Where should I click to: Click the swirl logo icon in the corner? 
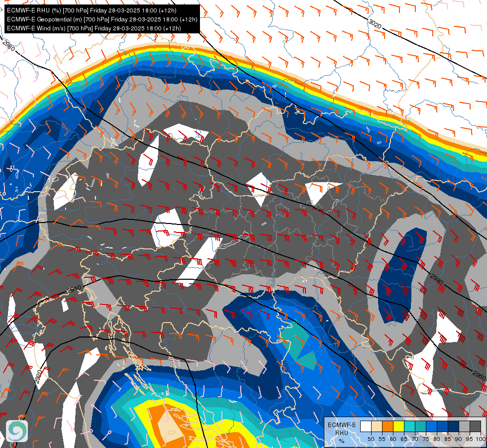(17, 431)
